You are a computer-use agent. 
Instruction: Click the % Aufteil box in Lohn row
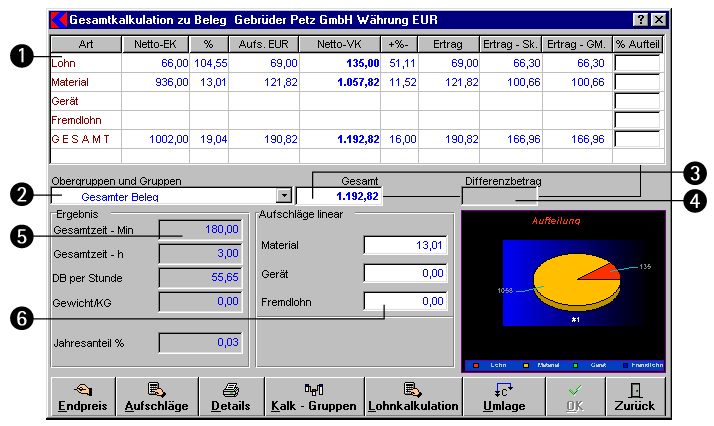click(637, 63)
